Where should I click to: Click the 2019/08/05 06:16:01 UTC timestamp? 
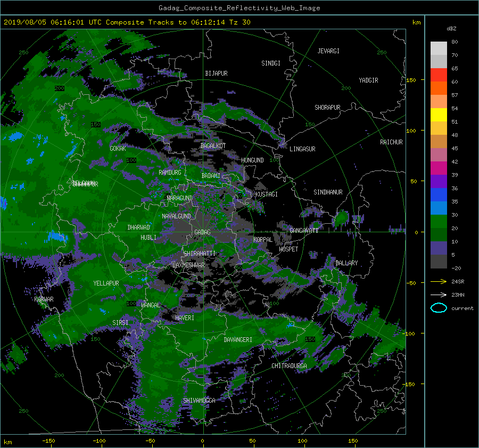(x=52, y=22)
